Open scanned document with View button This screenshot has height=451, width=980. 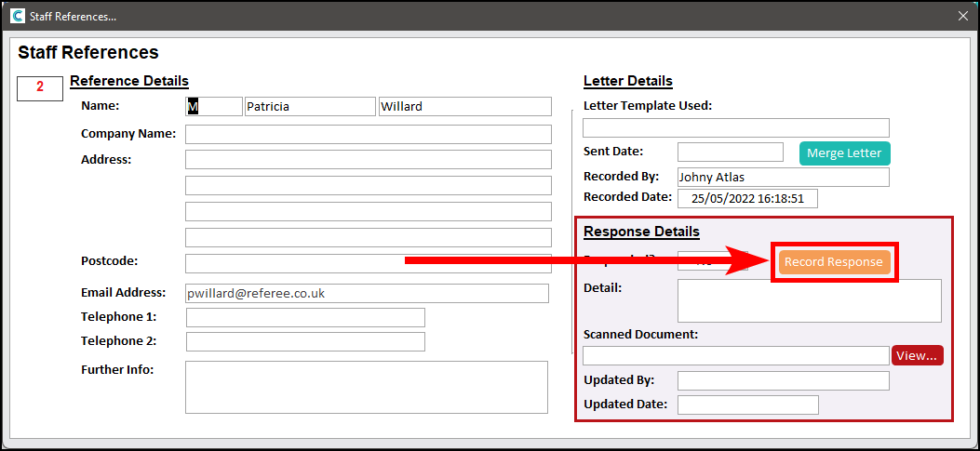click(917, 355)
